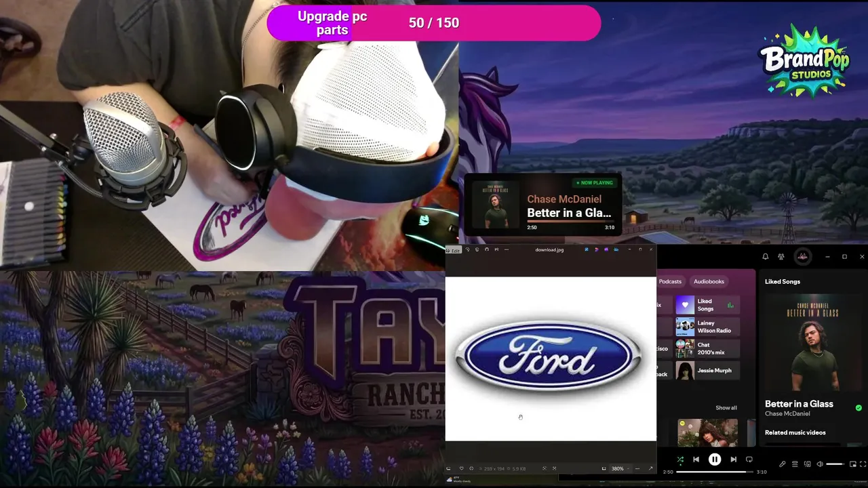Image resolution: width=868 pixels, height=488 pixels.
Task: Skip to previous track in Spotify
Action: pyautogui.click(x=696, y=460)
